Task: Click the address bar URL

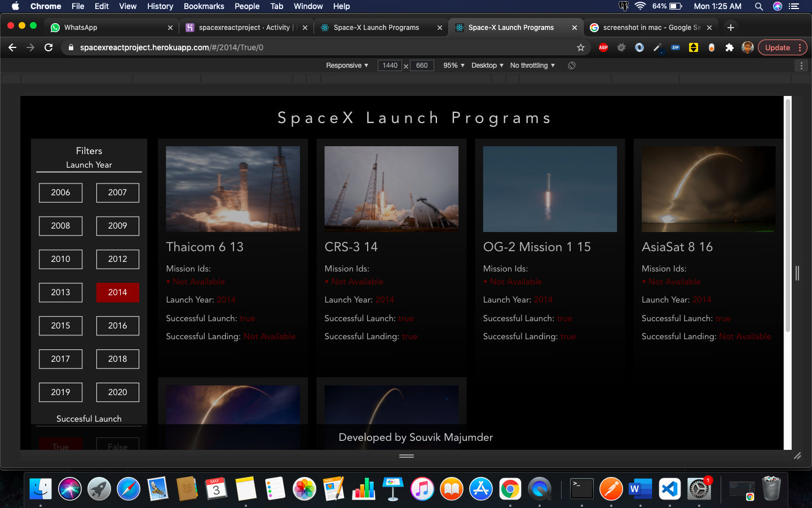Action: click(171, 47)
